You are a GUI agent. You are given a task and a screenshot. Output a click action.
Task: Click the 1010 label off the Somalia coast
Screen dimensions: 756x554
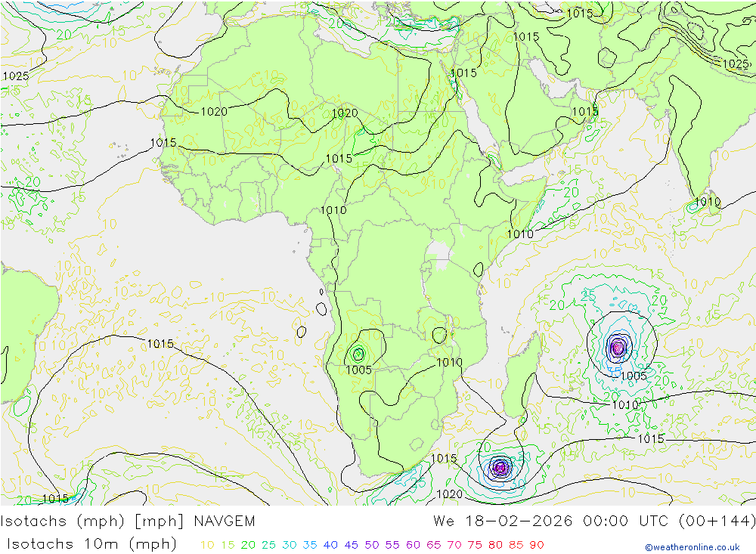tap(520, 234)
